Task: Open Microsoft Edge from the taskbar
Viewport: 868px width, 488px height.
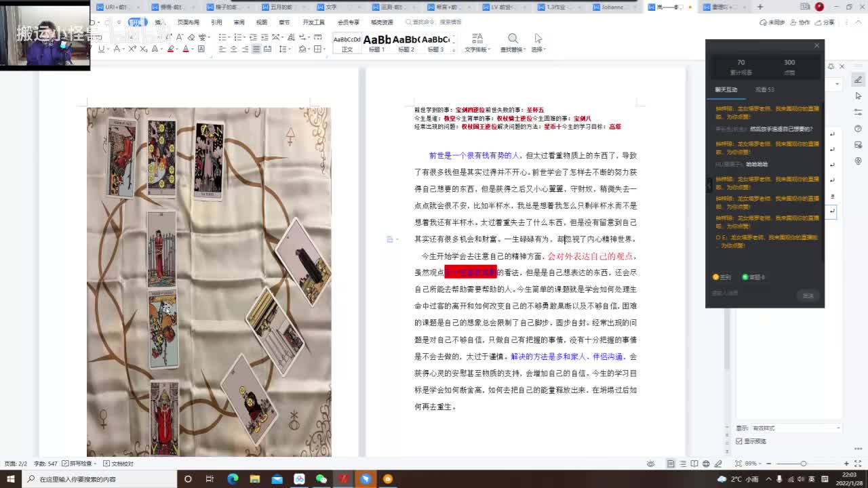Action: [x=233, y=479]
